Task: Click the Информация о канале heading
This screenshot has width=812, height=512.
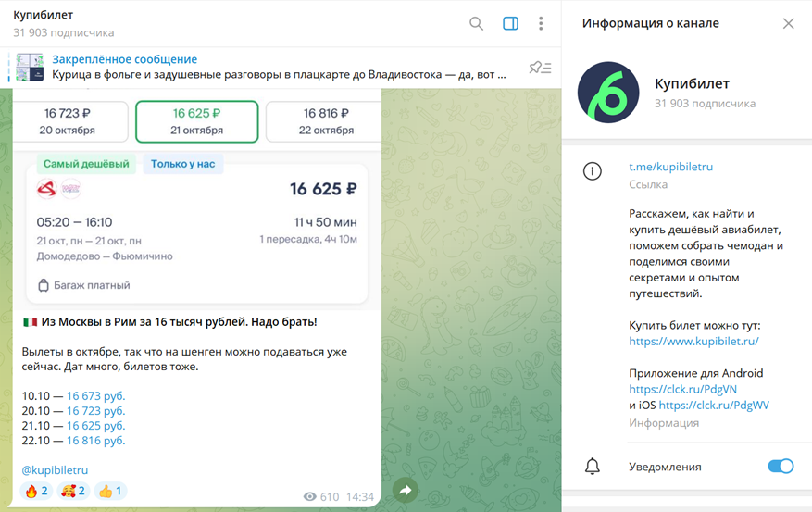Action: click(x=650, y=23)
